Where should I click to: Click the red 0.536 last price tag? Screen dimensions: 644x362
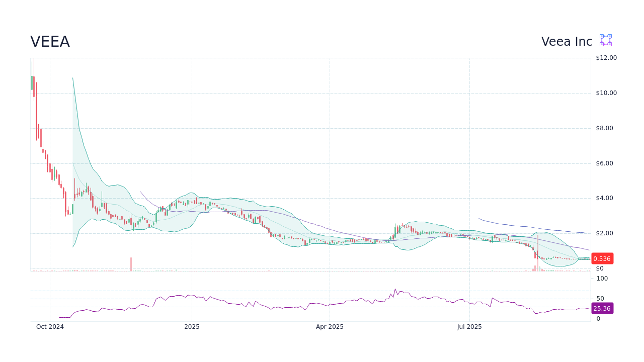602,258
